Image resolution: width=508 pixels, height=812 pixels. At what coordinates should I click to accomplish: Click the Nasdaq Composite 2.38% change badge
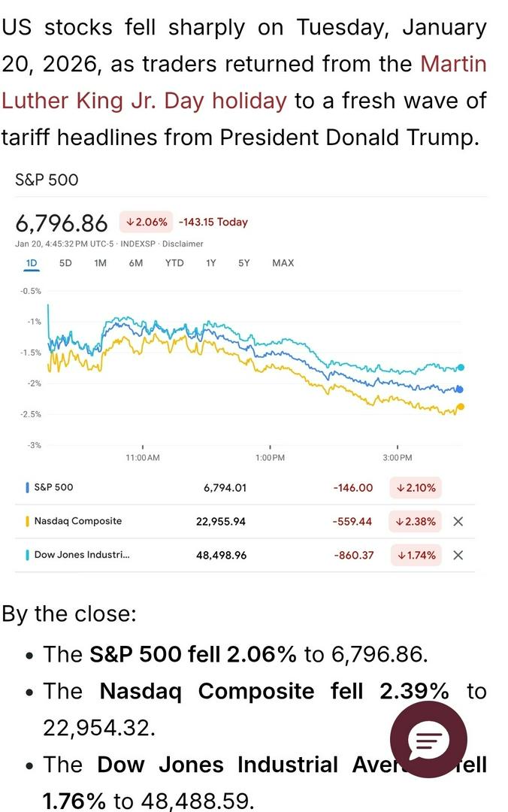pyautogui.click(x=416, y=521)
